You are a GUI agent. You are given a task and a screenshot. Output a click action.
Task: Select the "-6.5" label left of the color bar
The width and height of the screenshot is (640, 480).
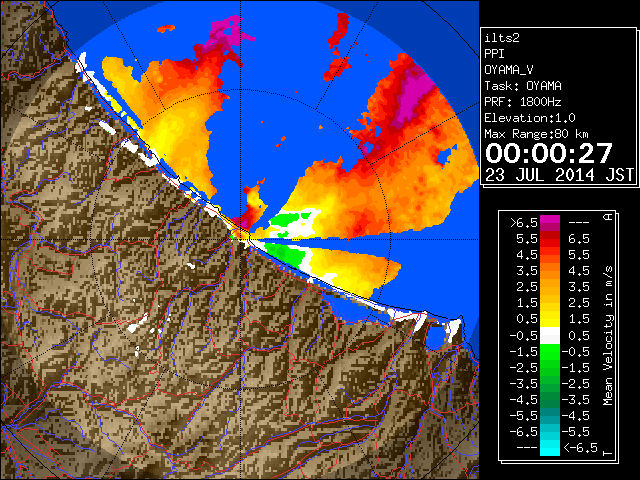point(524,432)
